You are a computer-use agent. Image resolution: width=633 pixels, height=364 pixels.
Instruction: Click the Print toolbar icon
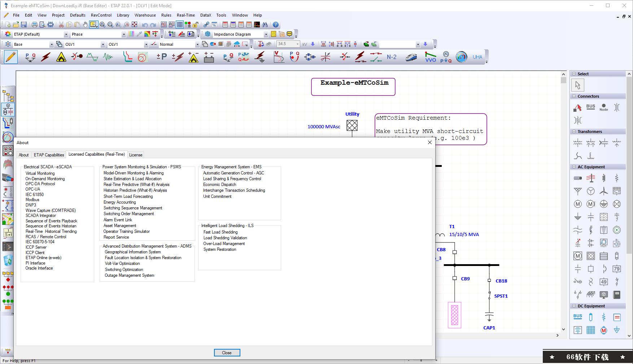tap(35, 25)
